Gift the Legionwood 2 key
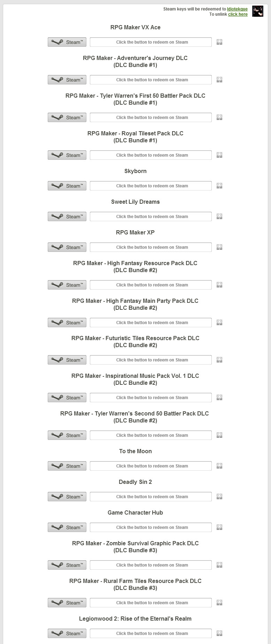271x644 pixels. point(219,633)
